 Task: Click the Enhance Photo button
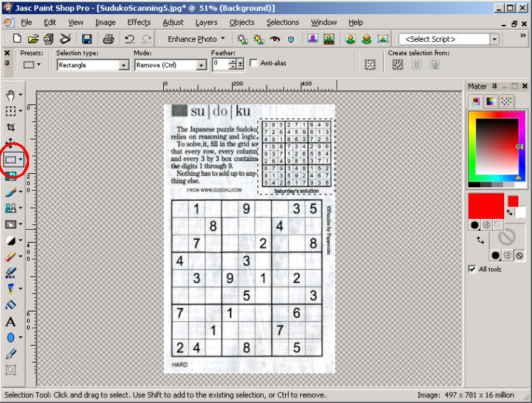[x=196, y=39]
